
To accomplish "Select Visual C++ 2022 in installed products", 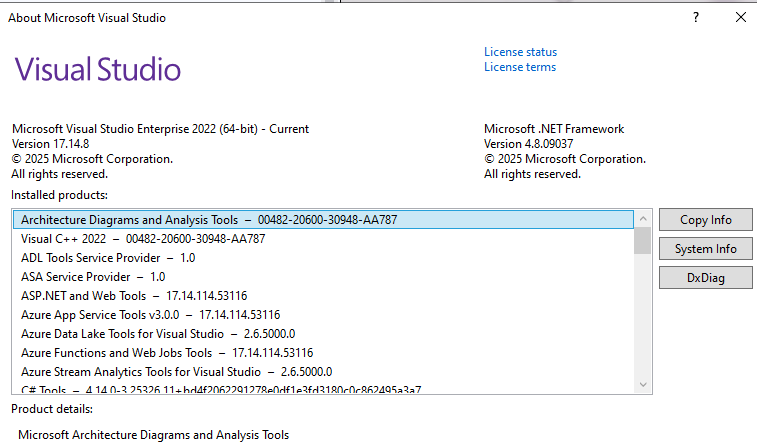I will pyautogui.click(x=143, y=239).
